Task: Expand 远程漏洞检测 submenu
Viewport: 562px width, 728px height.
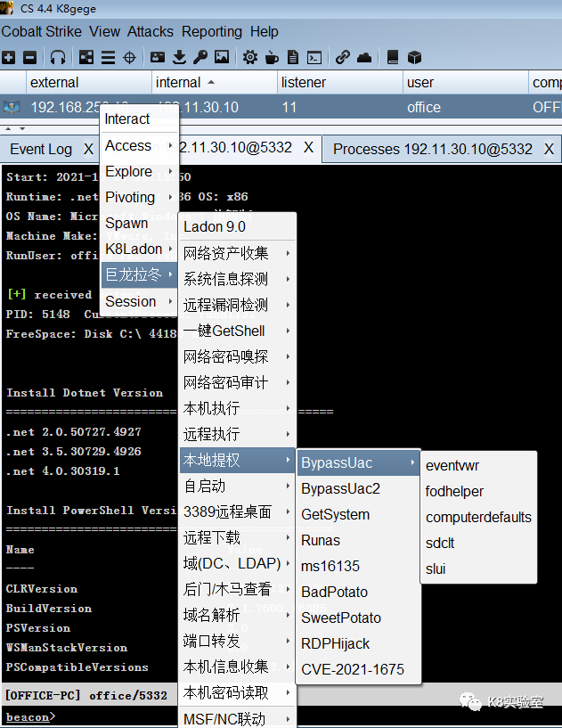Action: coord(237,305)
